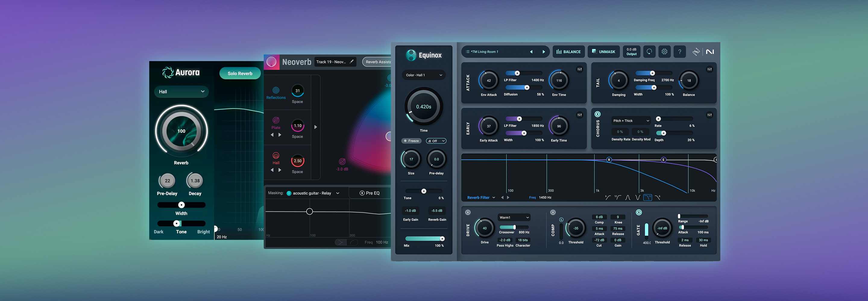868x301 pixels.
Task: Open Equinox settings gear
Action: 664,51
